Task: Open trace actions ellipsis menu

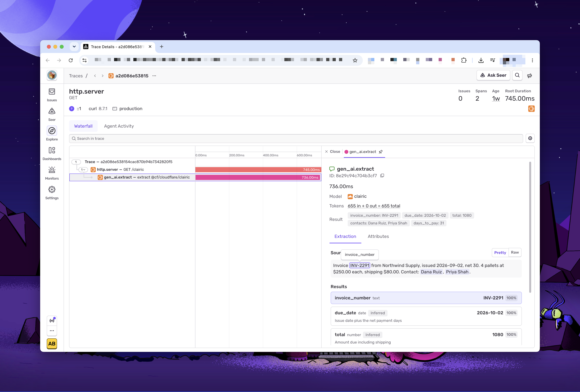Action: (154, 76)
